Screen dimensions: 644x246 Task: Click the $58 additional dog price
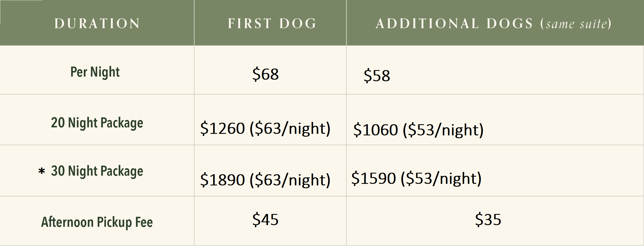click(377, 76)
